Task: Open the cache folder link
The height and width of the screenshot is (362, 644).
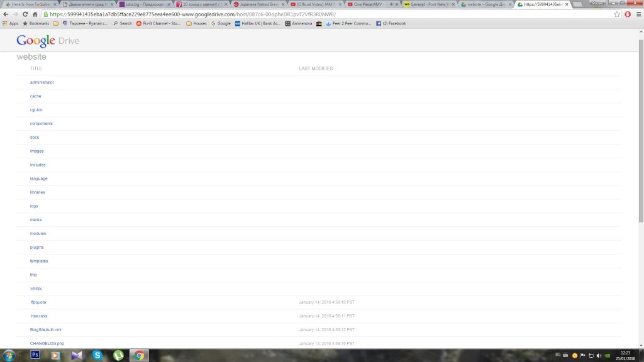Action: (x=35, y=96)
